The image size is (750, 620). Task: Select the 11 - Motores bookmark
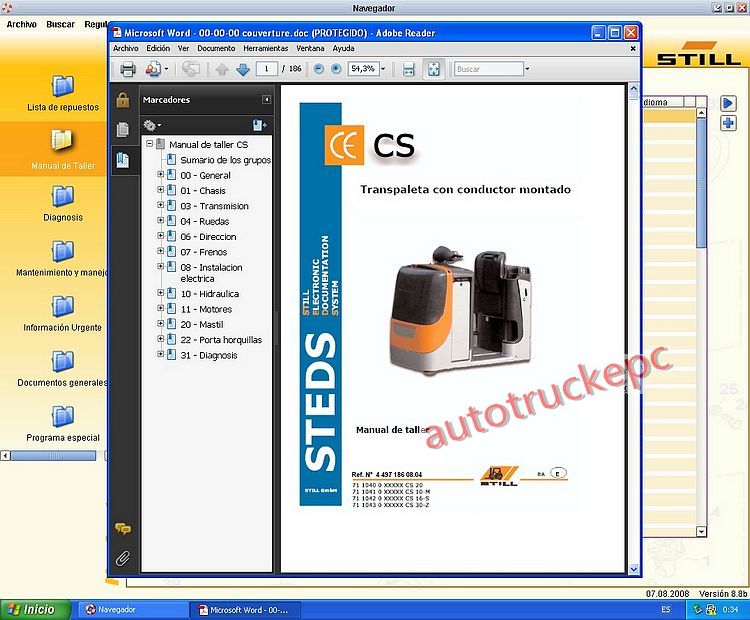[206, 309]
